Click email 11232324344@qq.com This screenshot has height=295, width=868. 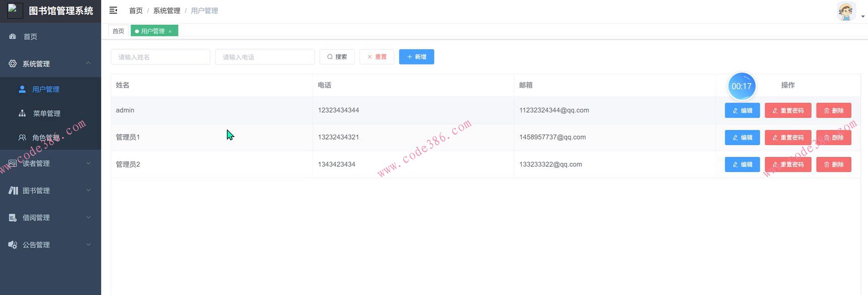coord(554,110)
